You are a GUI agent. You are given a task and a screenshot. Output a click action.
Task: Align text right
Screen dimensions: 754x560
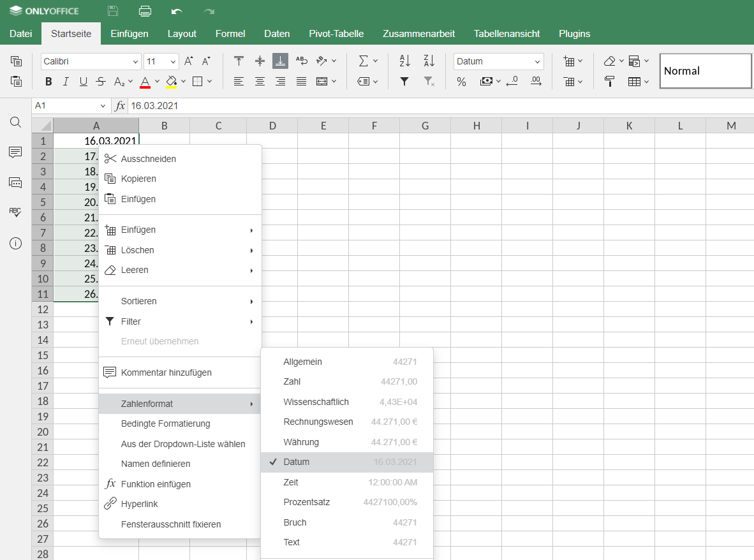[x=280, y=81]
